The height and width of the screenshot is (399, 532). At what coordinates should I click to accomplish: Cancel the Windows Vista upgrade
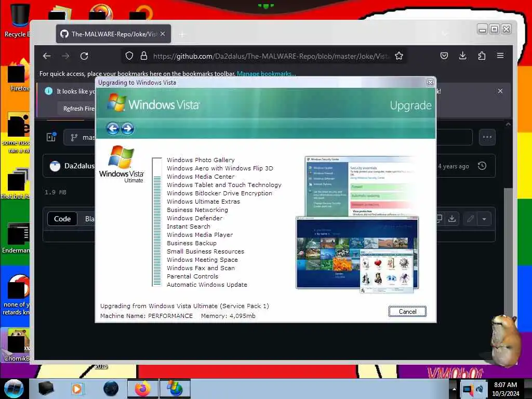pyautogui.click(x=407, y=312)
